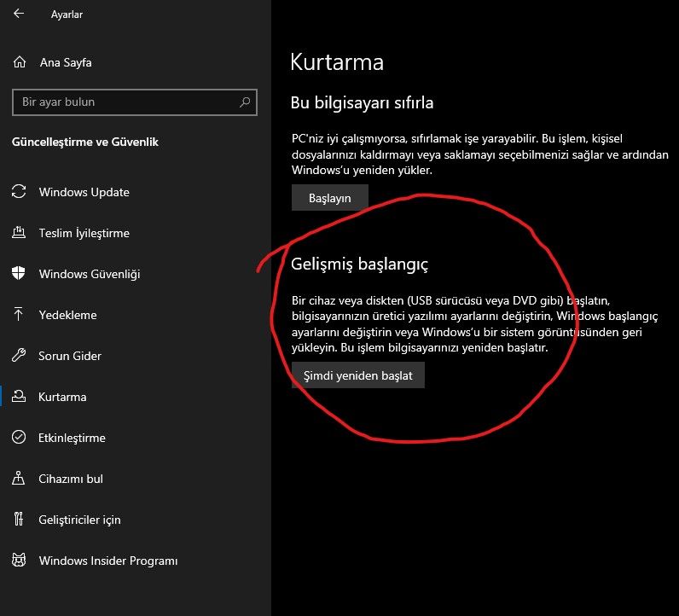
Task: Click the Sorun Gider wrench icon
Action: 19,355
